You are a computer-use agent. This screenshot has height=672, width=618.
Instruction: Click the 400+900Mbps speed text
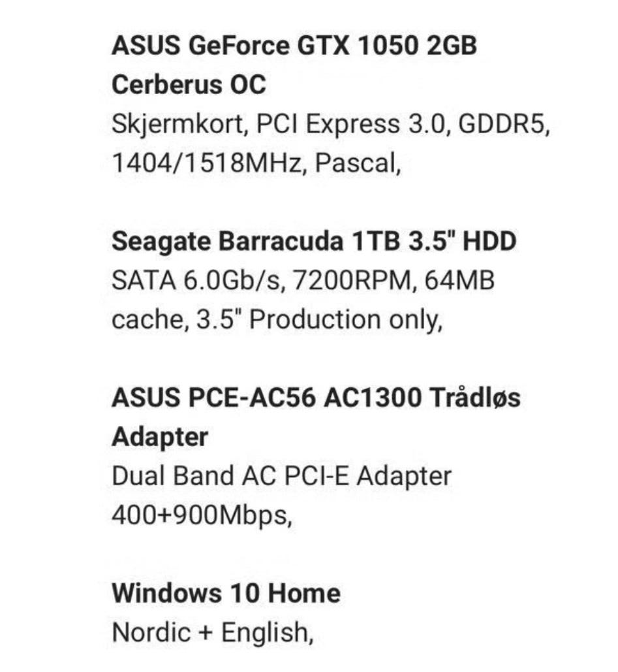pyautogui.click(x=202, y=515)
